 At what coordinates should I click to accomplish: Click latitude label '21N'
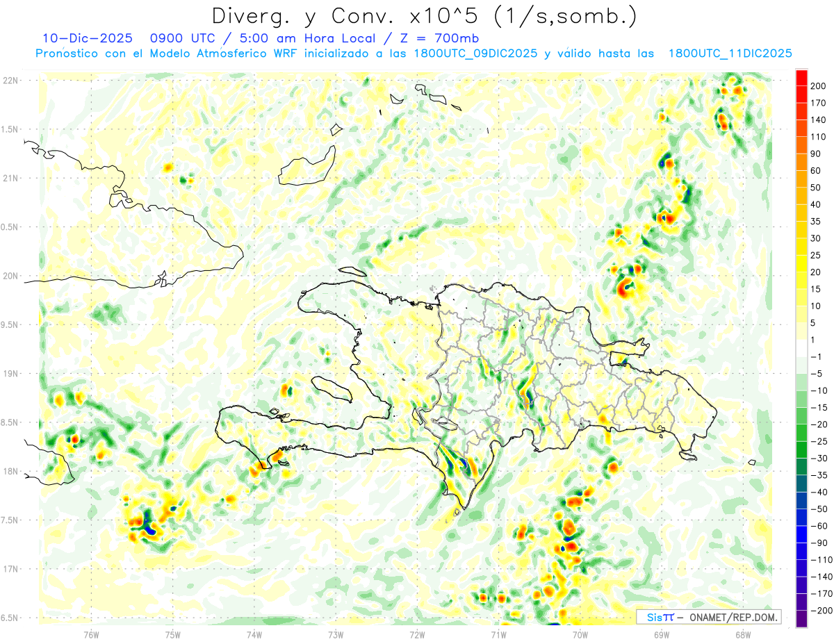10,178
